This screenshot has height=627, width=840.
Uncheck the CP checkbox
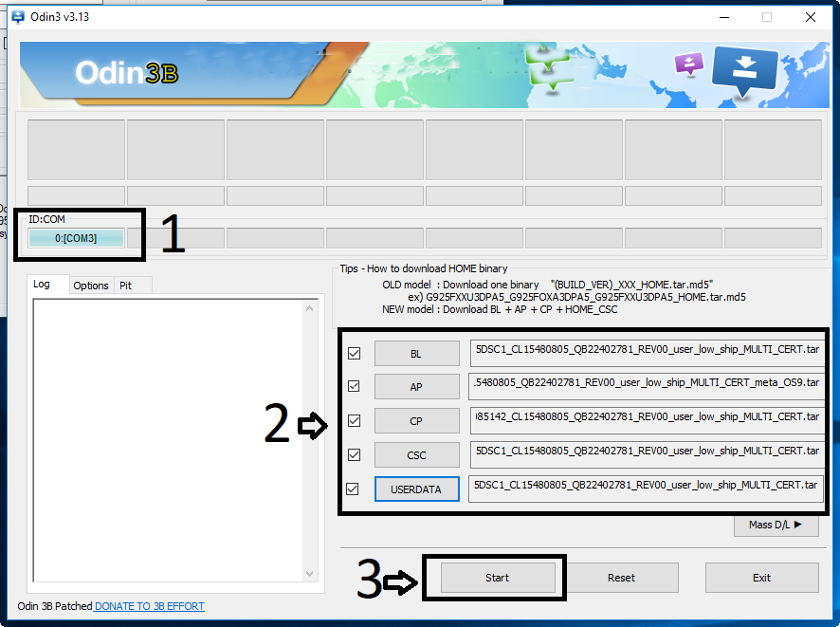[x=354, y=420]
